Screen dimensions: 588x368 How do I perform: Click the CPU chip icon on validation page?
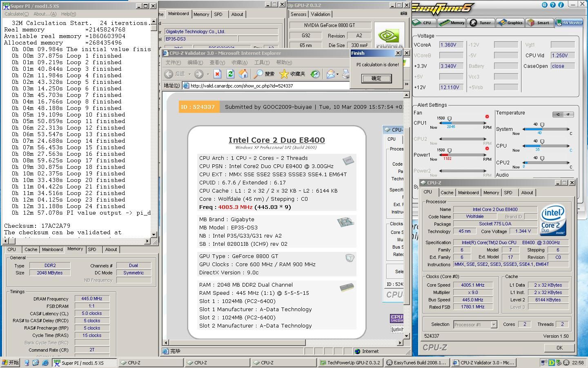click(348, 160)
